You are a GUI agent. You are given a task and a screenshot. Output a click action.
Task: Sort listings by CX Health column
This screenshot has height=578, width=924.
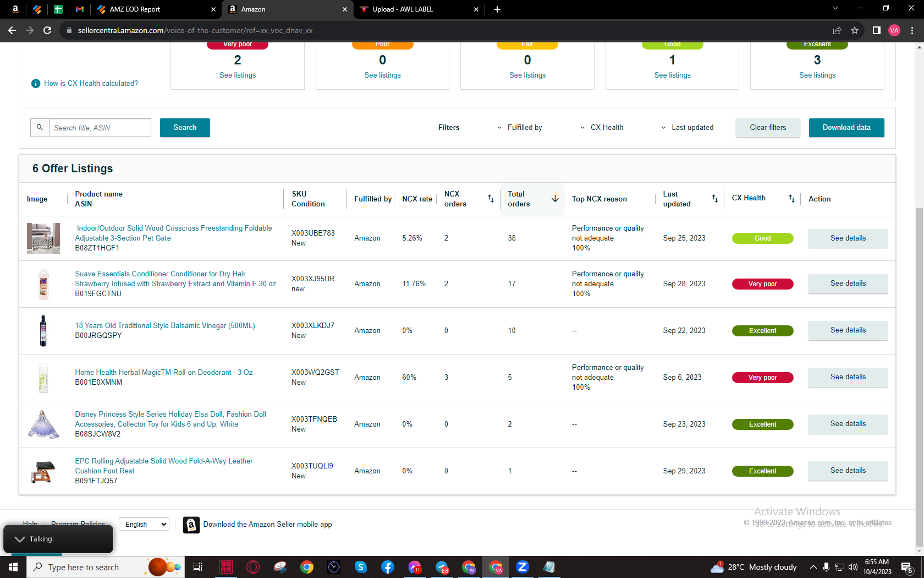[791, 199]
